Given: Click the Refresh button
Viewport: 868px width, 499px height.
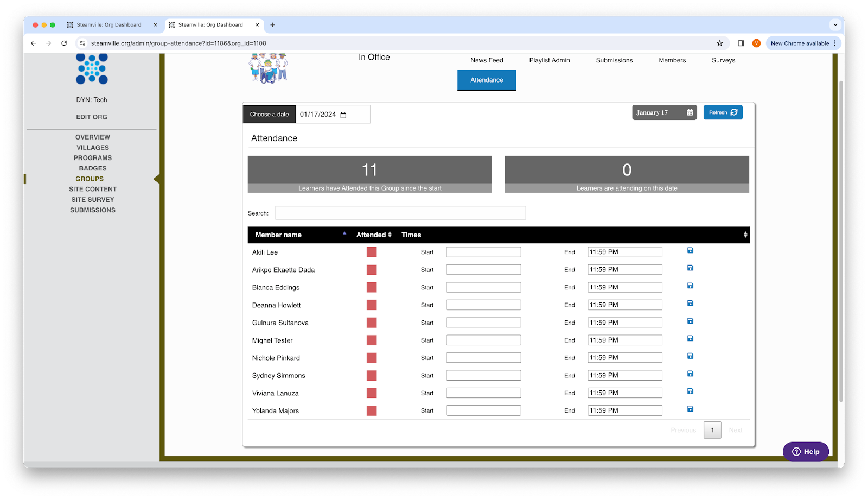Looking at the screenshot, I should 723,112.
